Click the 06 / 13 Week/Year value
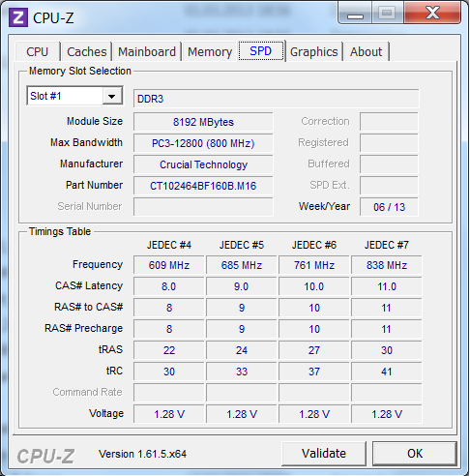 click(x=389, y=207)
